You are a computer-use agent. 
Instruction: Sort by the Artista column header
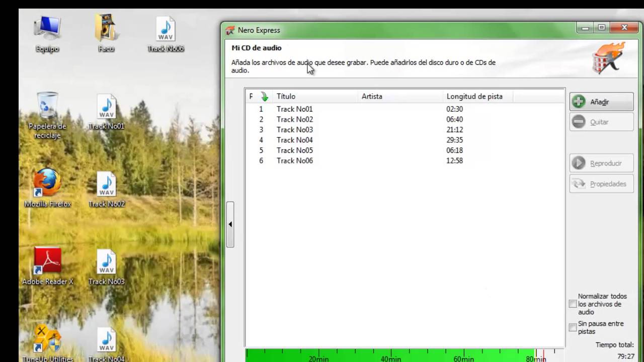[400, 97]
